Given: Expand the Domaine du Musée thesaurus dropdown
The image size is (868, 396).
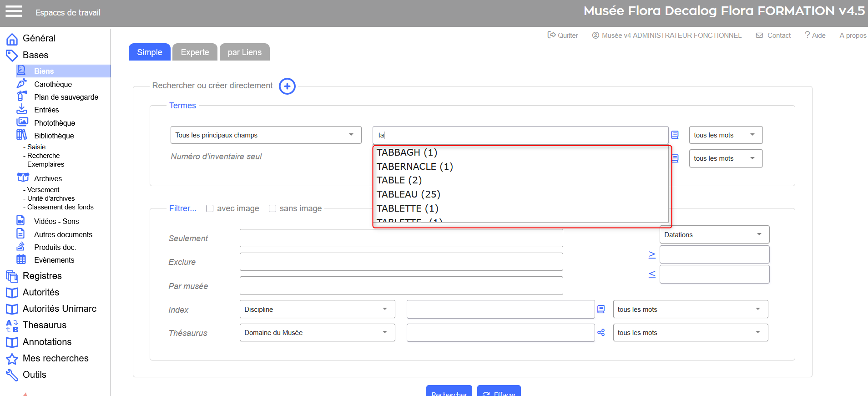Looking at the screenshot, I should (x=317, y=333).
